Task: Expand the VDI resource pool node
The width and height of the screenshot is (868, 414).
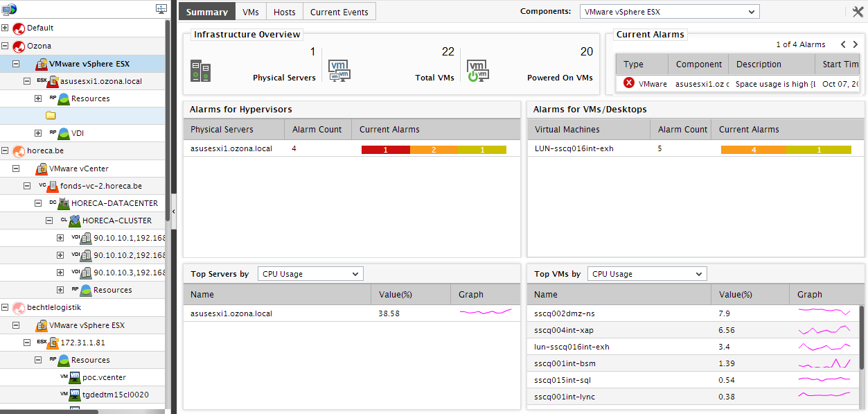Action: [x=38, y=133]
